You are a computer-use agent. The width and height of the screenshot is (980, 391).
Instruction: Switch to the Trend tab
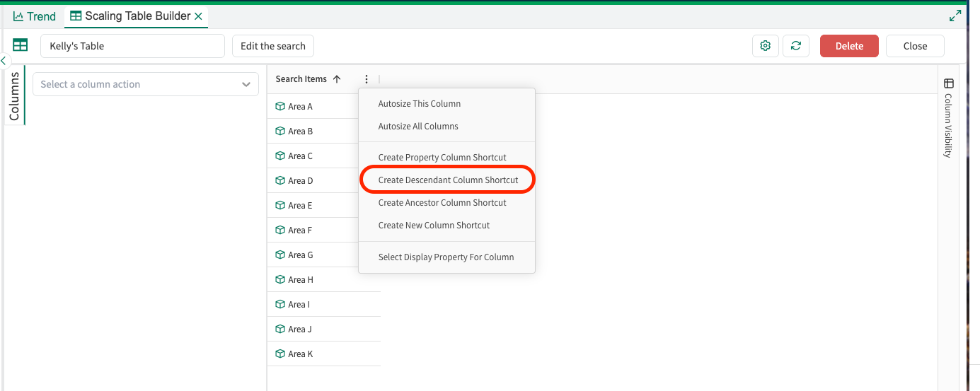pyautogui.click(x=35, y=16)
